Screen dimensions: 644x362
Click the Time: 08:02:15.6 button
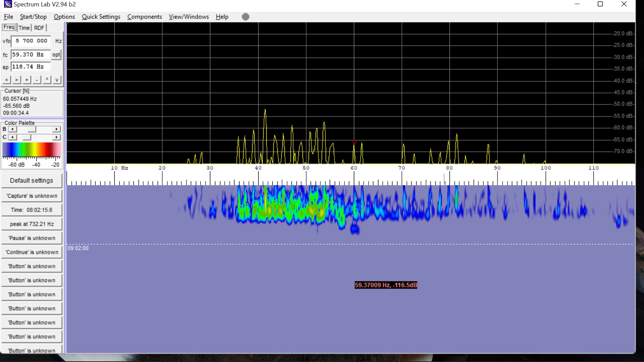click(x=32, y=210)
